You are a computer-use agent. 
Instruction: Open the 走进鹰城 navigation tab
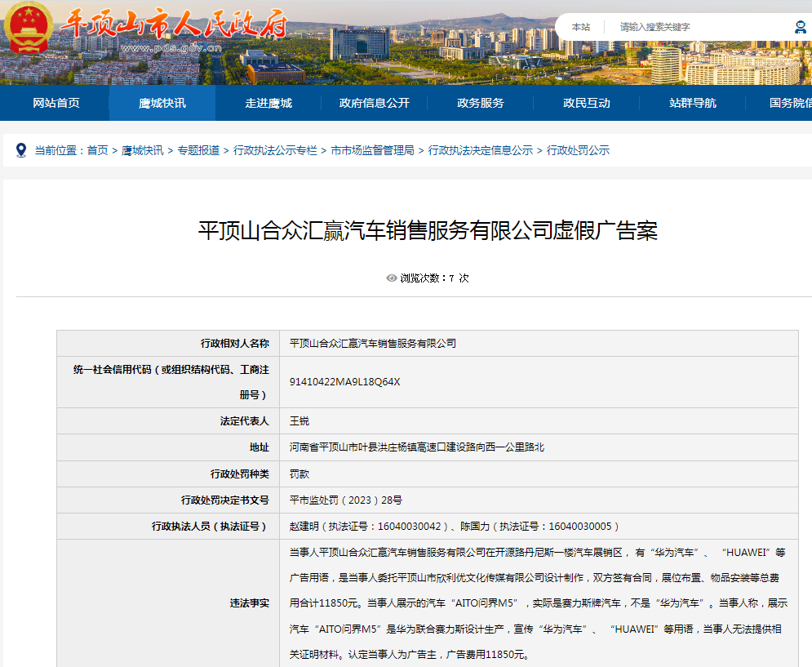(x=268, y=103)
